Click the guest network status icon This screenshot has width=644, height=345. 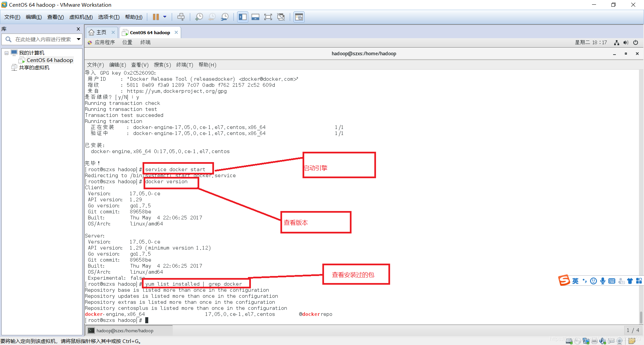pos(616,43)
